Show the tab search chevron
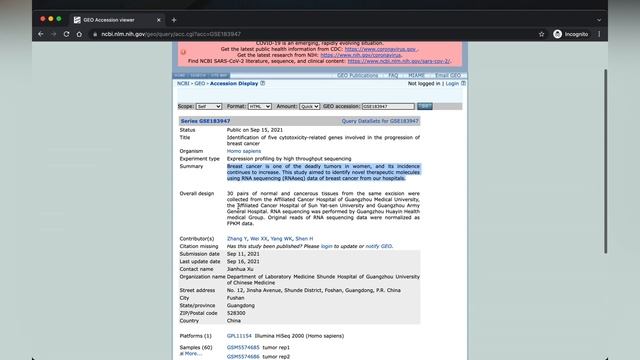The image size is (640, 360). click(599, 20)
